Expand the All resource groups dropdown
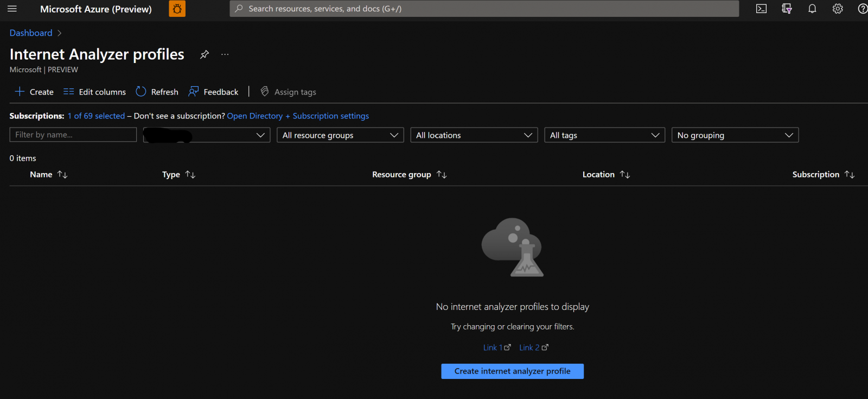Image resolution: width=868 pixels, height=399 pixels. [340, 135]
